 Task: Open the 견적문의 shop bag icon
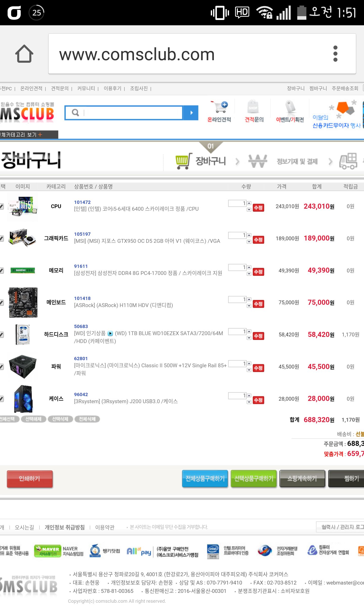(254, 111)
